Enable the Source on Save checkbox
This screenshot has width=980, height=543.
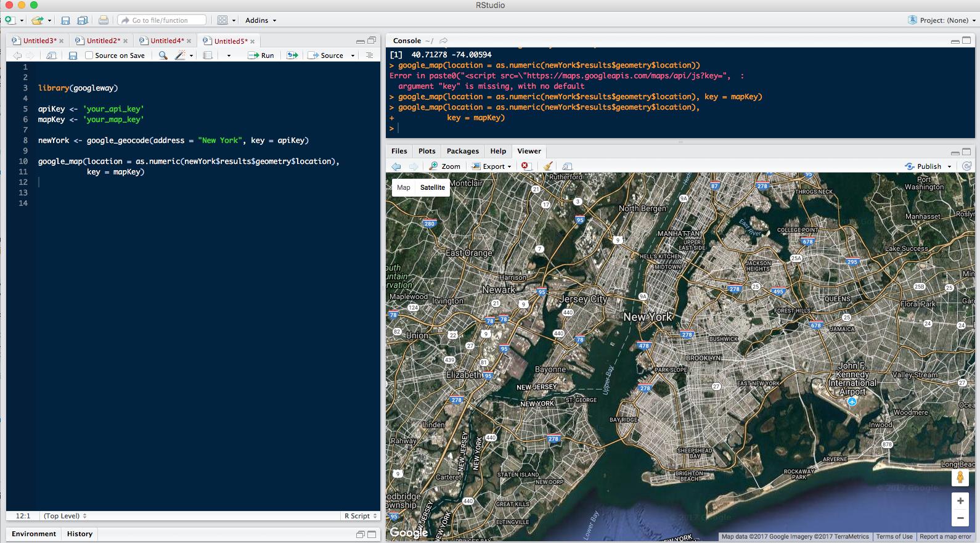coord(89,55)
